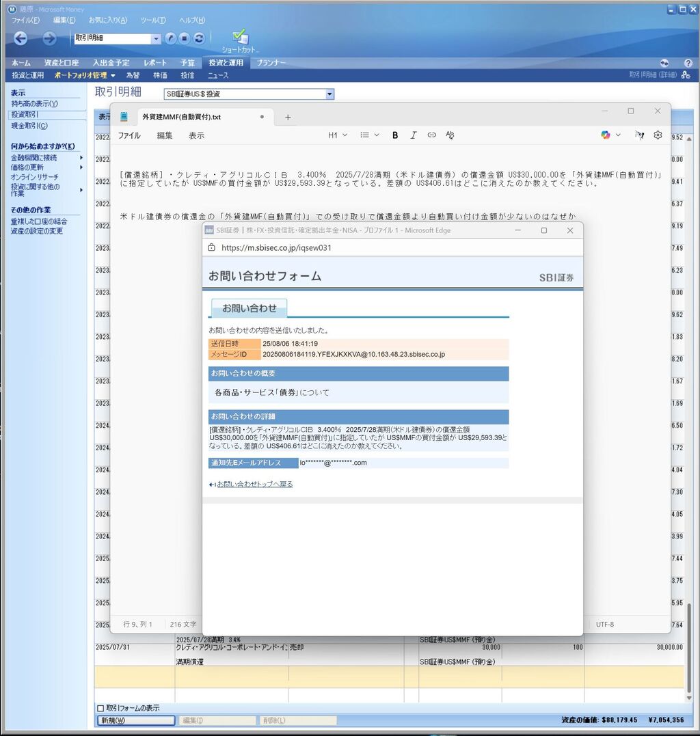Expand 投資に関する他の作業 submenu arrow

pos(81,190)
